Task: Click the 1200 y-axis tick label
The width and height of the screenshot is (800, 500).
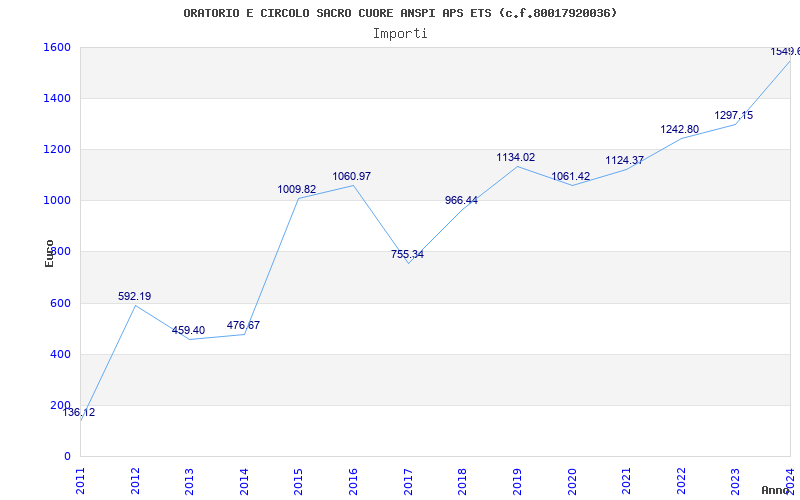Action: [x=55, y=150]
